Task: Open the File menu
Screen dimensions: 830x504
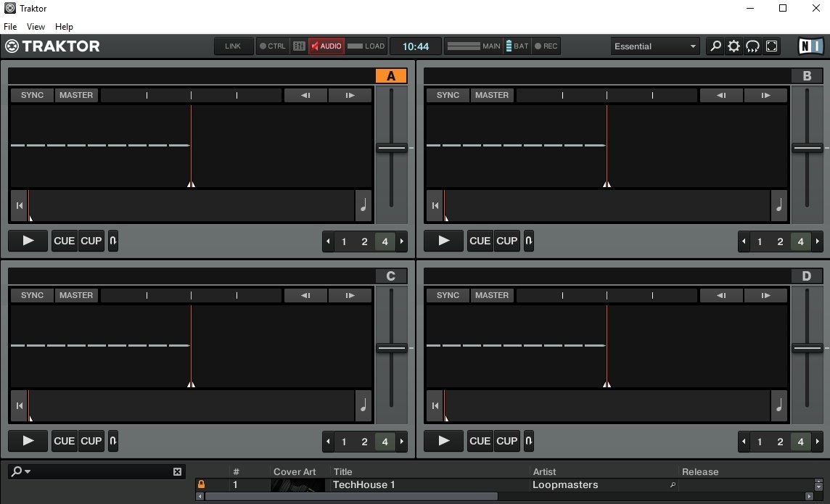Action: coord(10,26)
